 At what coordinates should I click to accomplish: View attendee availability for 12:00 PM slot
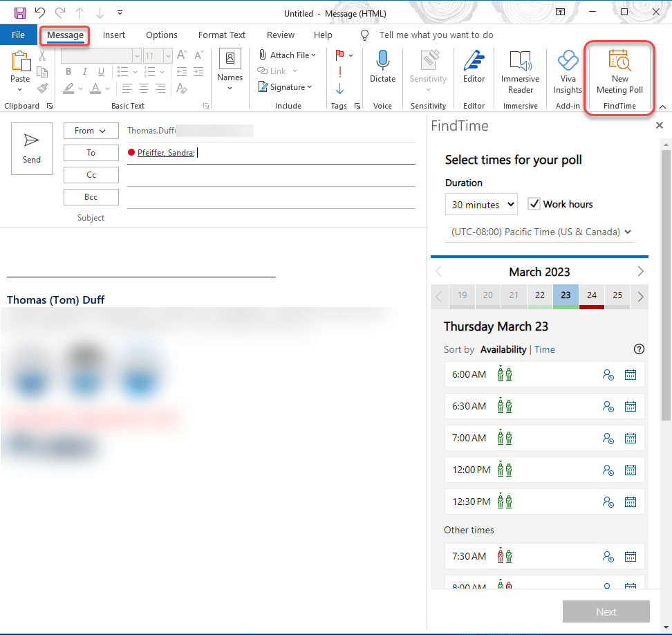(608, 470)
